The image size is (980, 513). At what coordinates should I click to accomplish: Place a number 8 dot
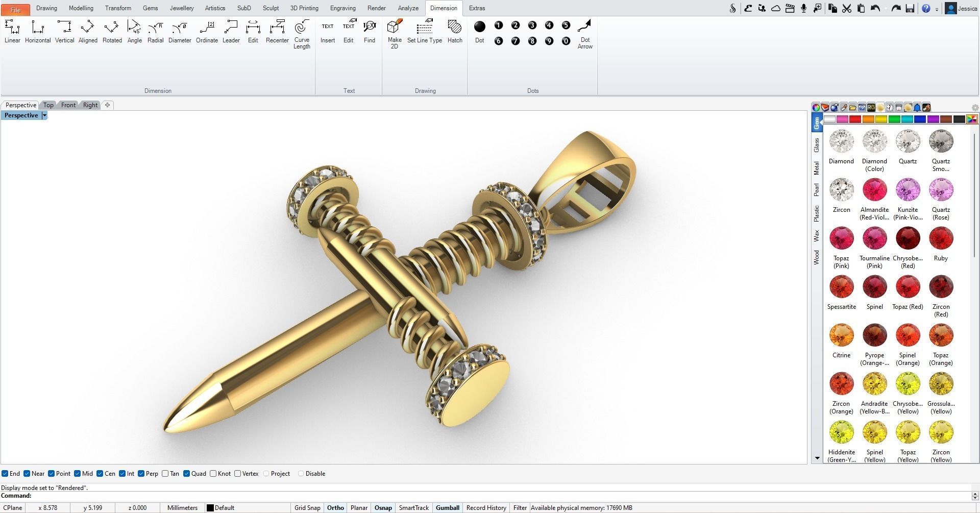pos(532,41)
